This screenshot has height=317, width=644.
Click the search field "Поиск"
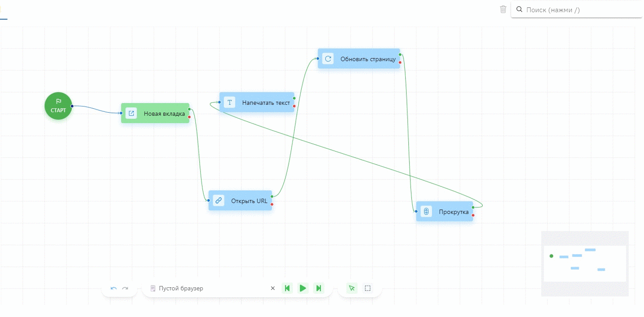coord(577,10)
